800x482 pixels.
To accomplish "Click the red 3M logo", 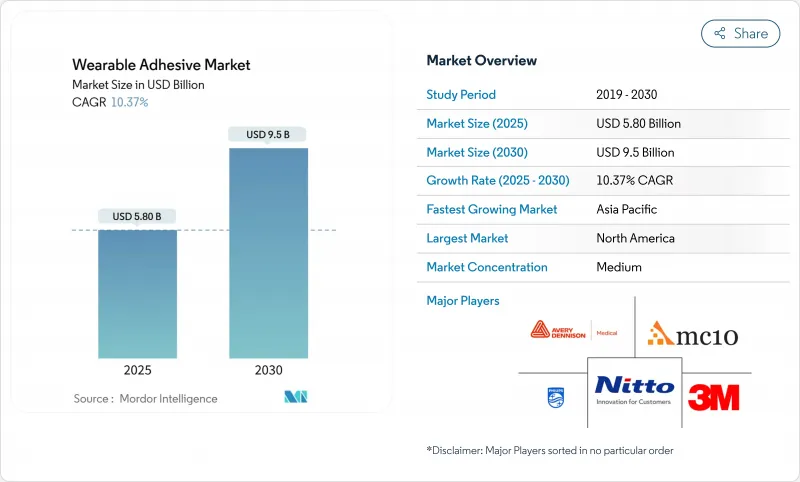I will point(714,397).
